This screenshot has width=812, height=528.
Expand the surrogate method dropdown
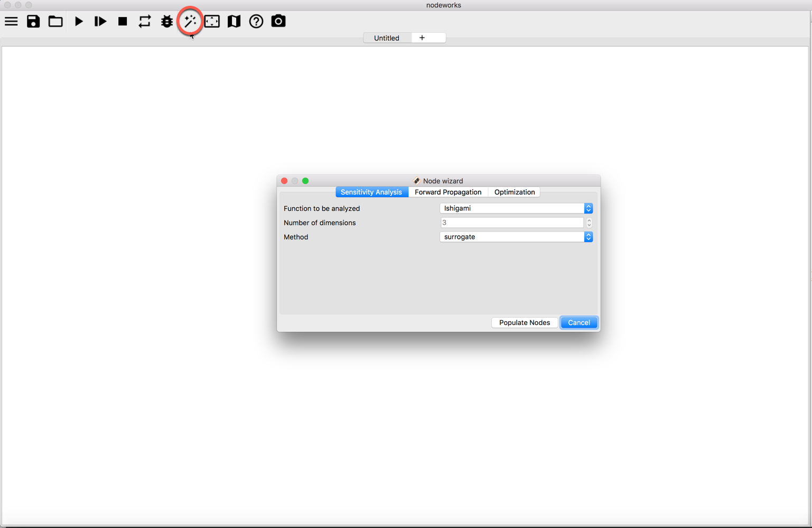coord(516,237)
